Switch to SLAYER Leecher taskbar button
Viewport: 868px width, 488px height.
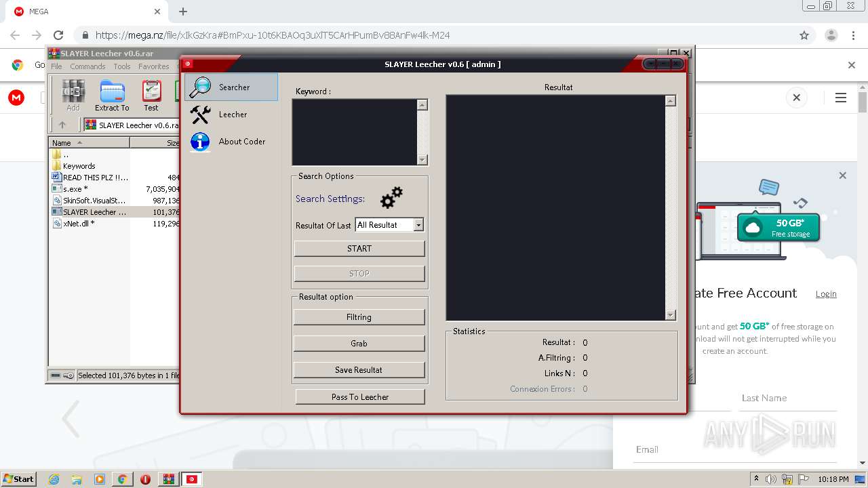[x=193, y=479]
